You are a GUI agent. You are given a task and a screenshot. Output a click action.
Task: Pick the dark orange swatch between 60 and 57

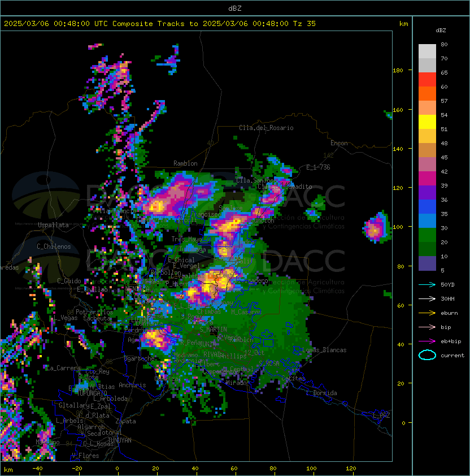click(x=427, y=94)
